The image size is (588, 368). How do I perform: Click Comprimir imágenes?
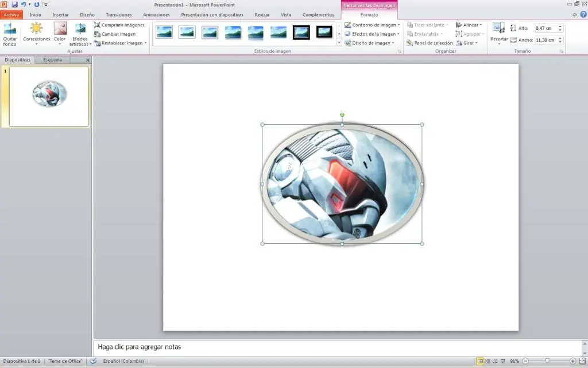tap(119, 25)
